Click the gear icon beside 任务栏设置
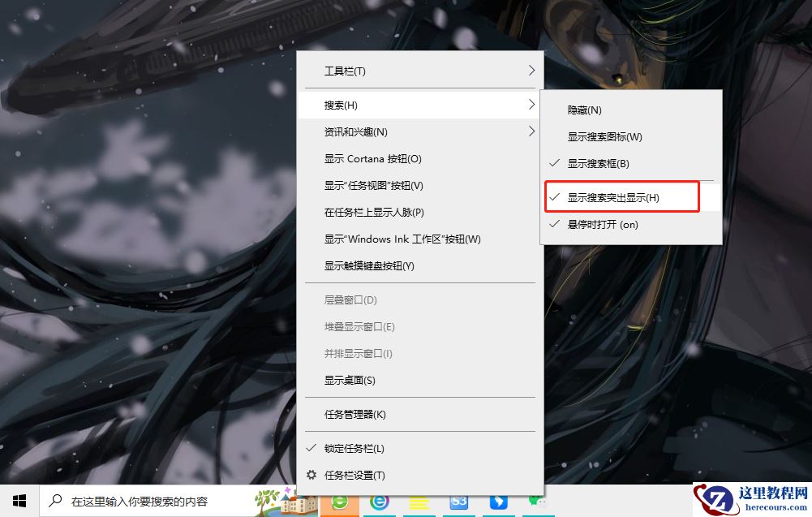The image size is (812, 517). pyautogui.click(x=312, y=475)
